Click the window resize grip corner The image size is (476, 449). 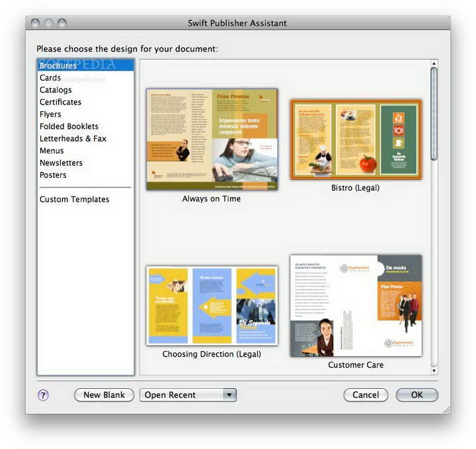446,410
